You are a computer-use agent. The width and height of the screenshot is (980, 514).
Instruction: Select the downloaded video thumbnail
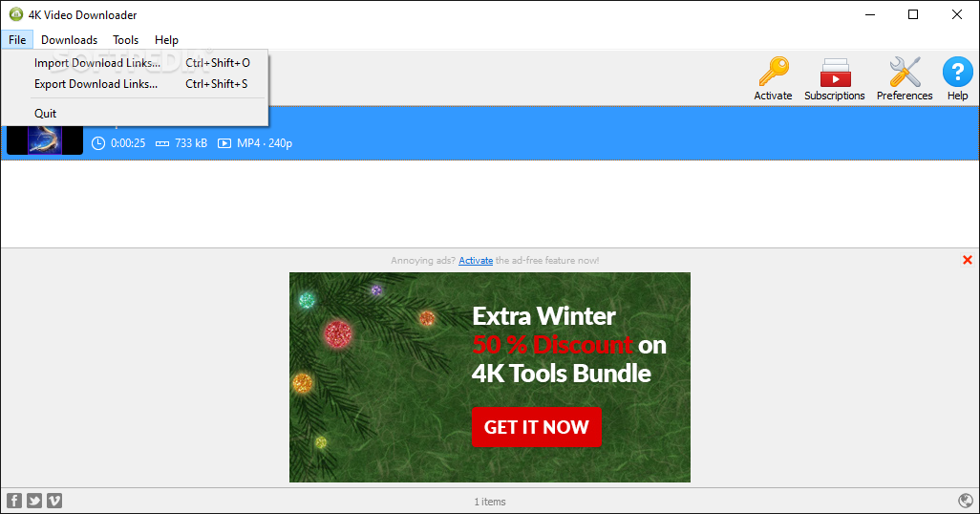pyautogui.click(x=45, y=139)
